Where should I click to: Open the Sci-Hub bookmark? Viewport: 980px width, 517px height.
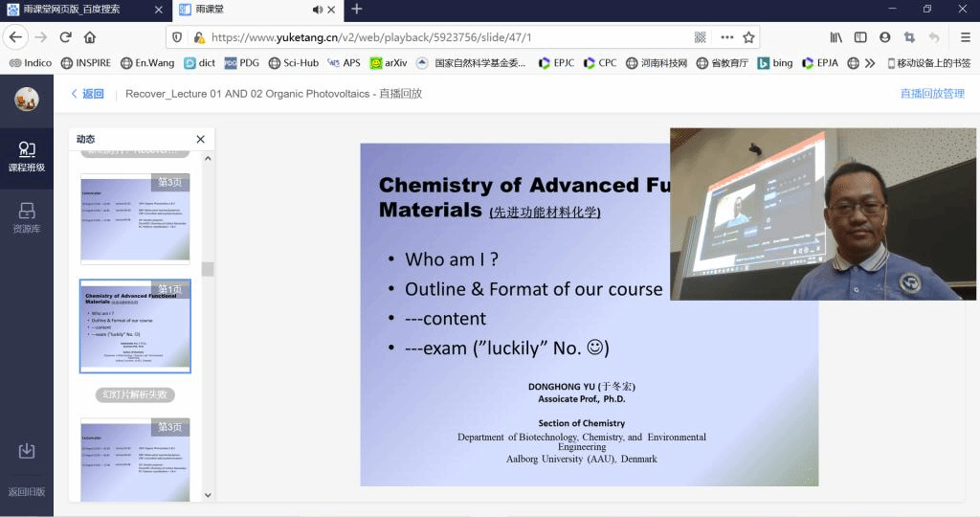point(294,63)
